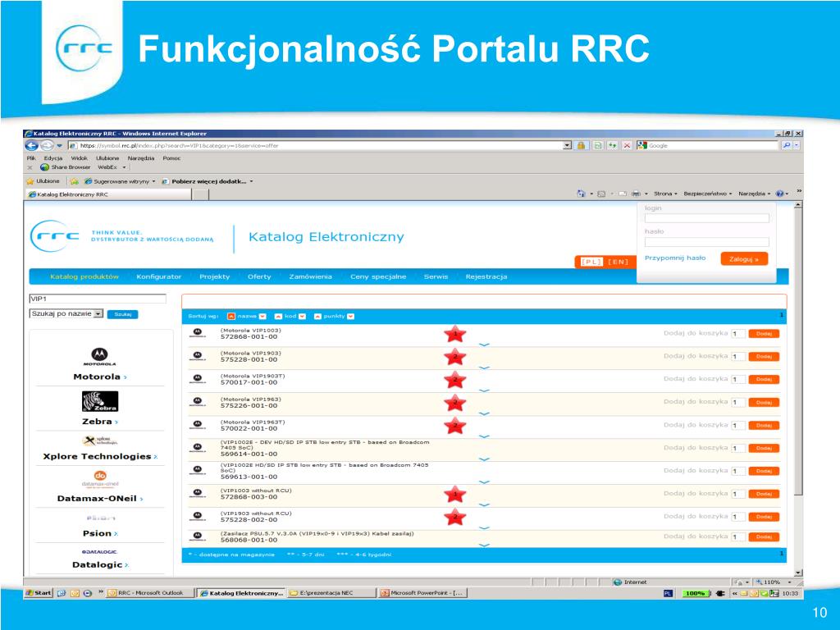Open the Bezpieczeństwo dropdown menu
840x630 pixels.
click(708, 194)
